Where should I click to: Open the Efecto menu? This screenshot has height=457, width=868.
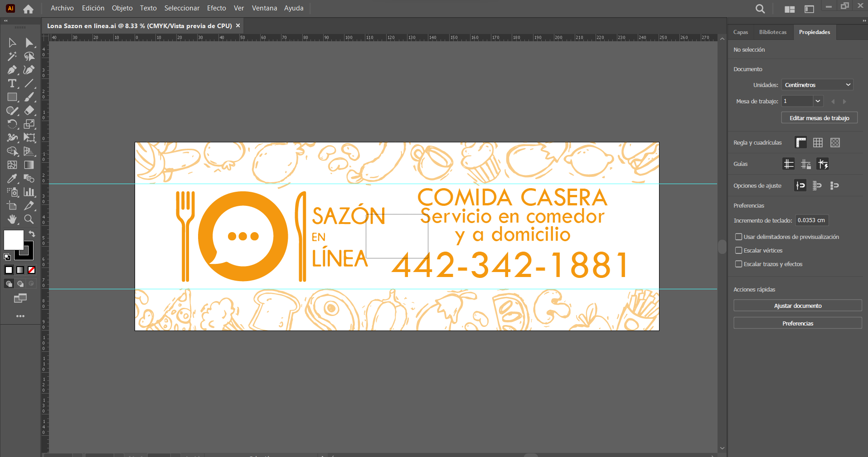tap(216, 8)
